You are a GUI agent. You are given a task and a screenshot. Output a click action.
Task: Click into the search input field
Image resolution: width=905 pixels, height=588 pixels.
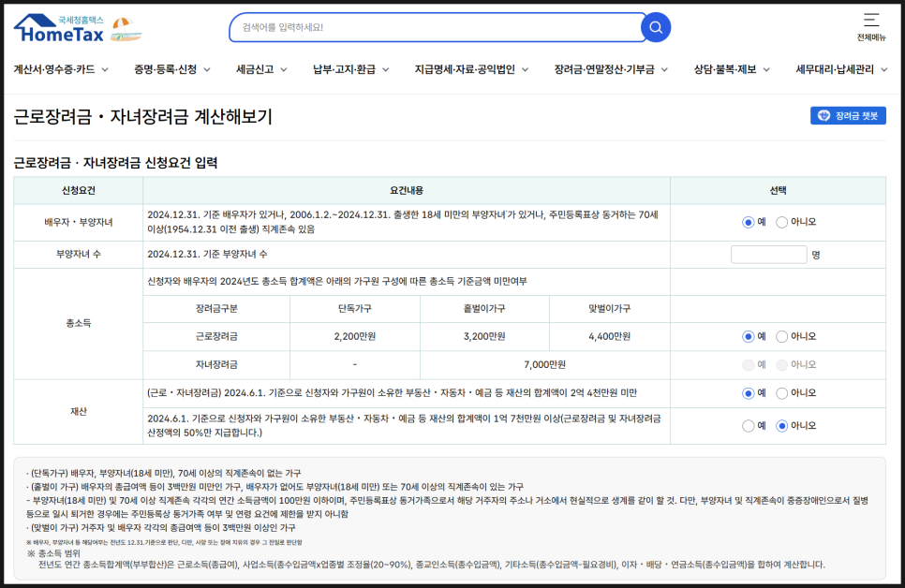[x=436, y=27]
